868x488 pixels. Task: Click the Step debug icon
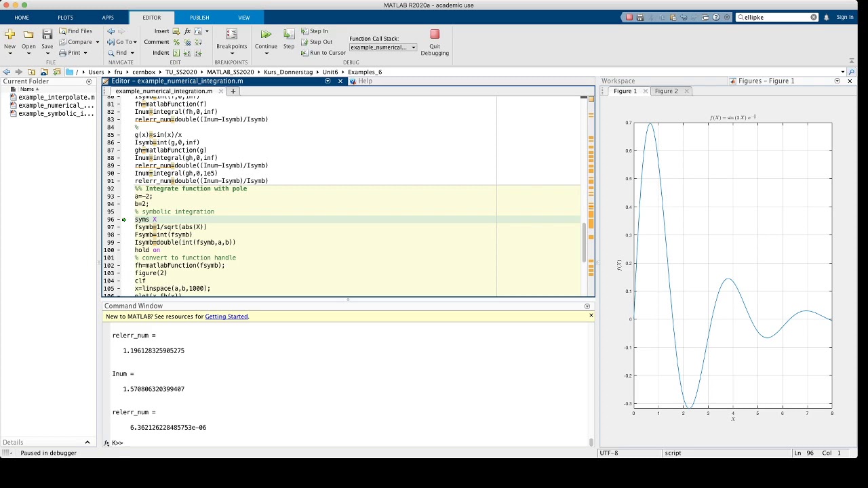pos(289,35)
